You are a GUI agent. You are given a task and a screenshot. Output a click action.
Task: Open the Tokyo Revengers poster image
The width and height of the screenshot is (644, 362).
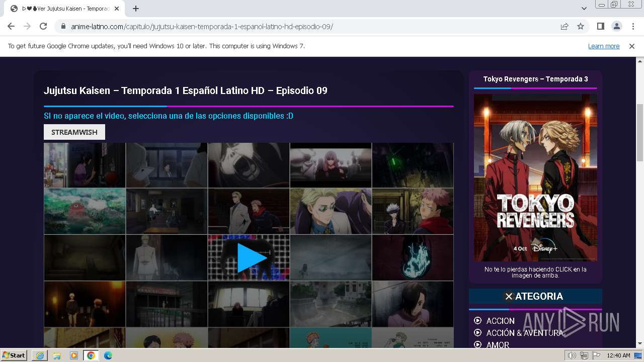pyautogui.click(x=535, y=177)
